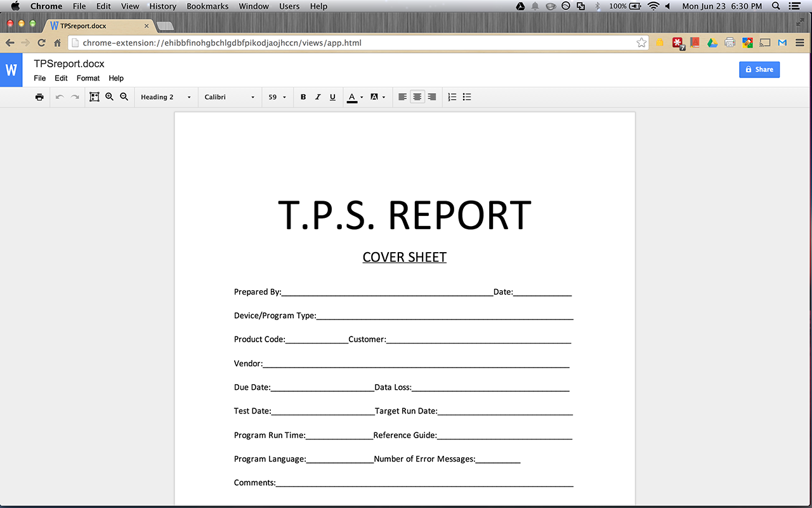Click the T.P.S. REPORT heading text
The width and height of the screenshot is (812, 508).
tap(405, 215)
